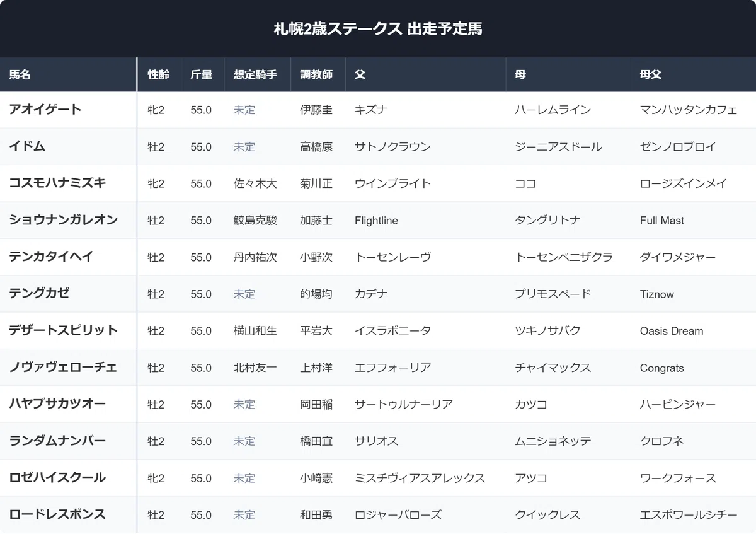Viewport: 756px width, 534px height.
Task: Click jockey 北村友一
Action: pos(255,368)
